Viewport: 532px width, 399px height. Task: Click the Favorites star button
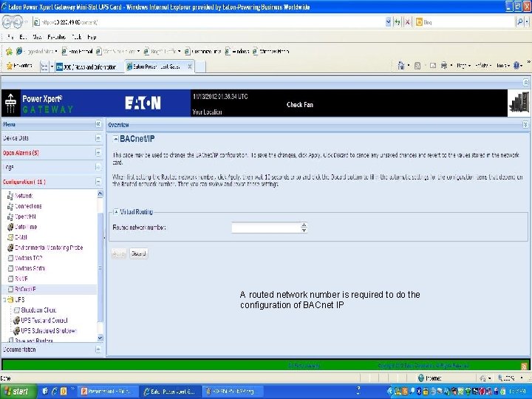(x=19, y=66)
